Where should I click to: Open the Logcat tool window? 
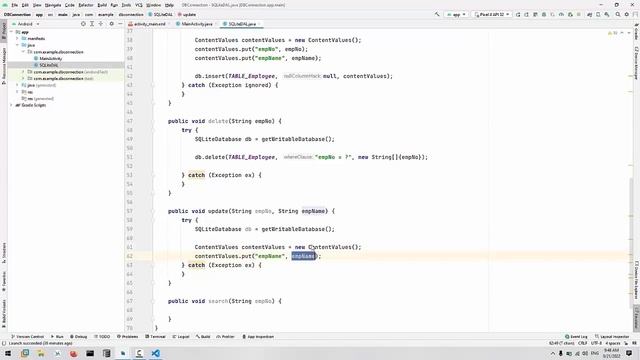coord(181,337)
